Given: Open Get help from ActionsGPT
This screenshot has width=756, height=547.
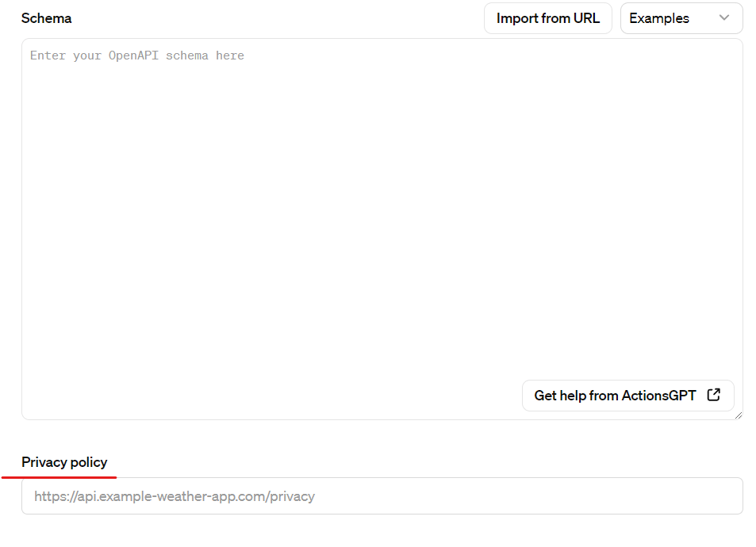Looking at the screenshot, I should (x=627, y=396).
